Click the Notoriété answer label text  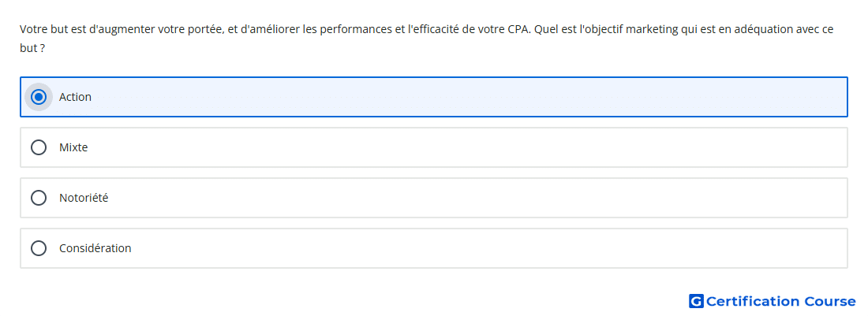point(84,198)
